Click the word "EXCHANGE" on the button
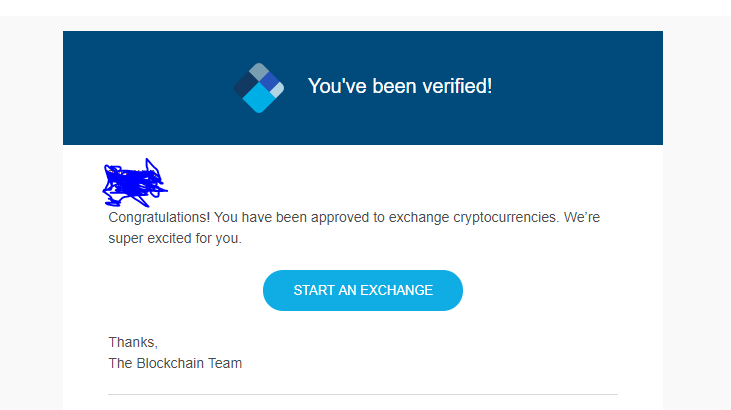This screenshot has height=410, width=731. click(398, 290)
